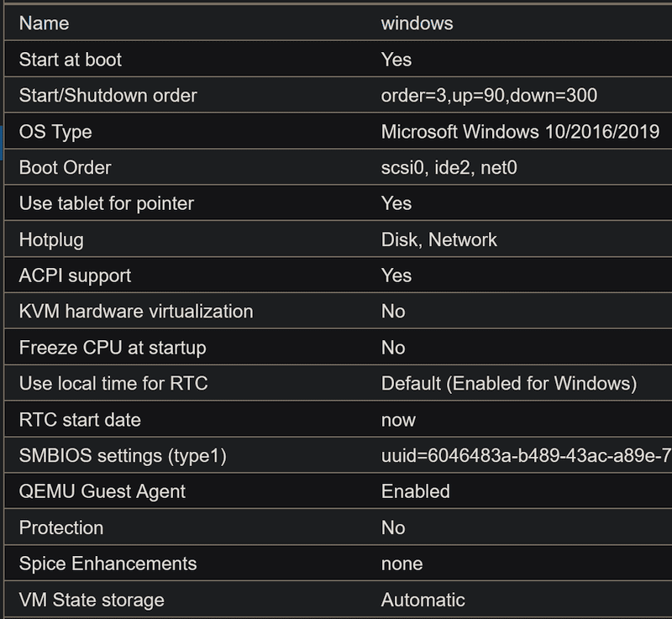Click the uuid value of SMBIOS settings
The height and width of the screenshot is (619, 672).
526,456
